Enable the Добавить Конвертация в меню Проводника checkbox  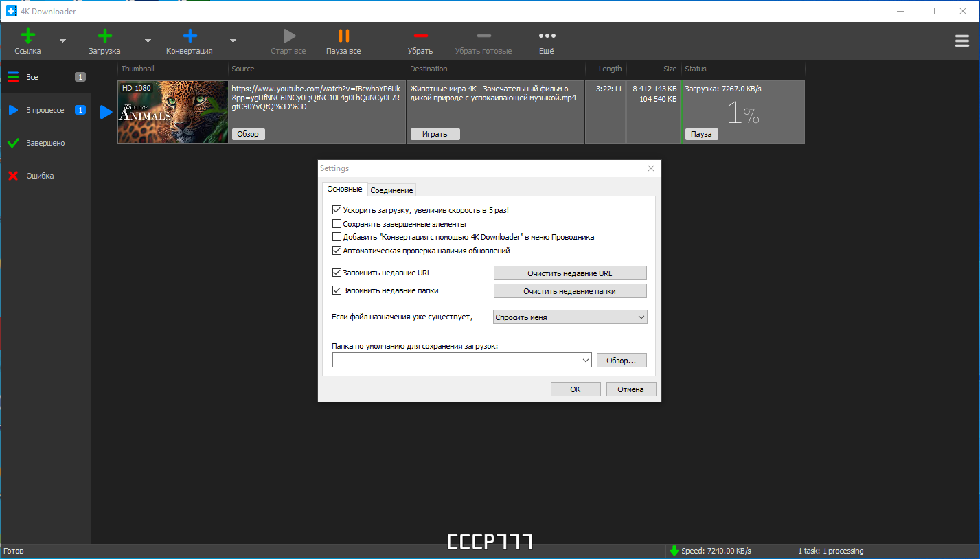[337, 237]
